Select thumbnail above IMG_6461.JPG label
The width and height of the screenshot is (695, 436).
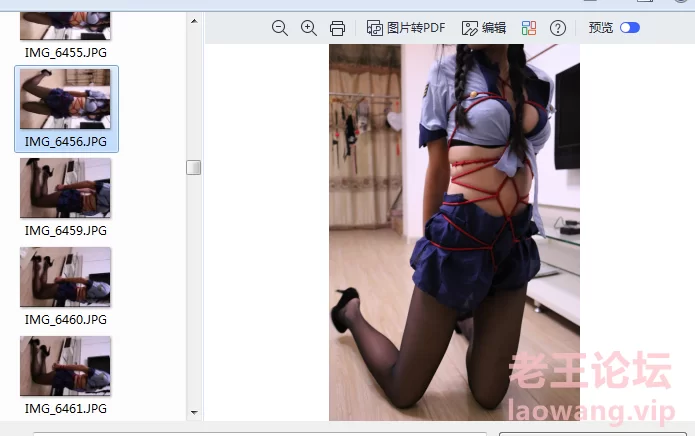tap(65, 366)
